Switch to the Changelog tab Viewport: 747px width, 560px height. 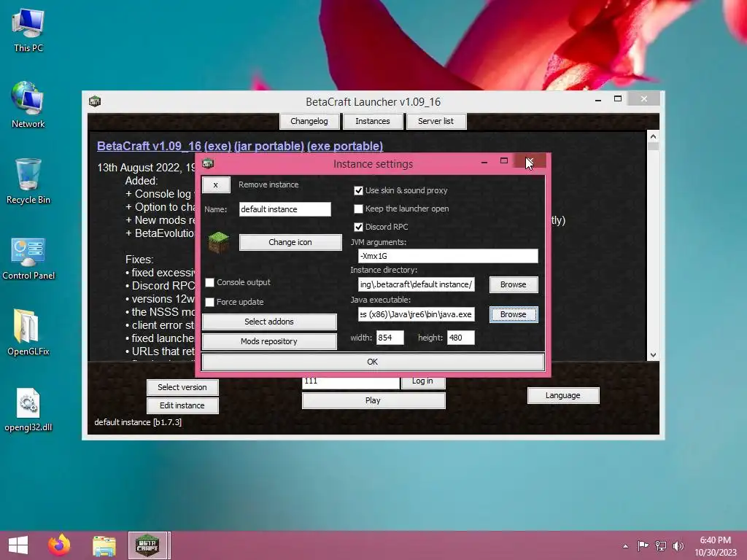click(x=309, y=121)
